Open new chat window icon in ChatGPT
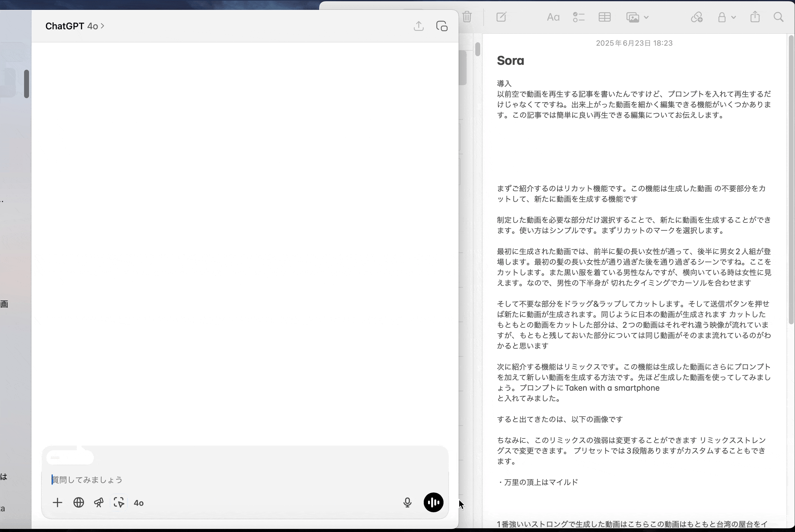Screen dimensions: 795x532 (442, 26)
